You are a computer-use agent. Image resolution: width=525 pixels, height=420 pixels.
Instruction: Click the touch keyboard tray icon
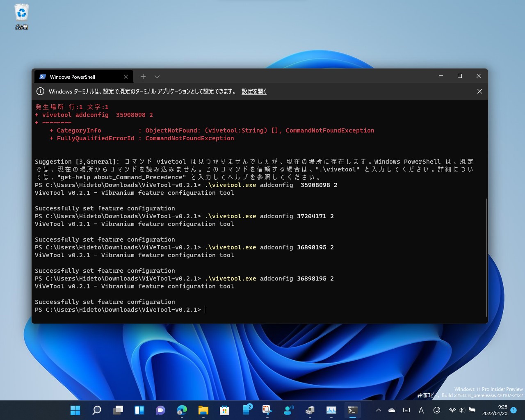tap(406, 410)
